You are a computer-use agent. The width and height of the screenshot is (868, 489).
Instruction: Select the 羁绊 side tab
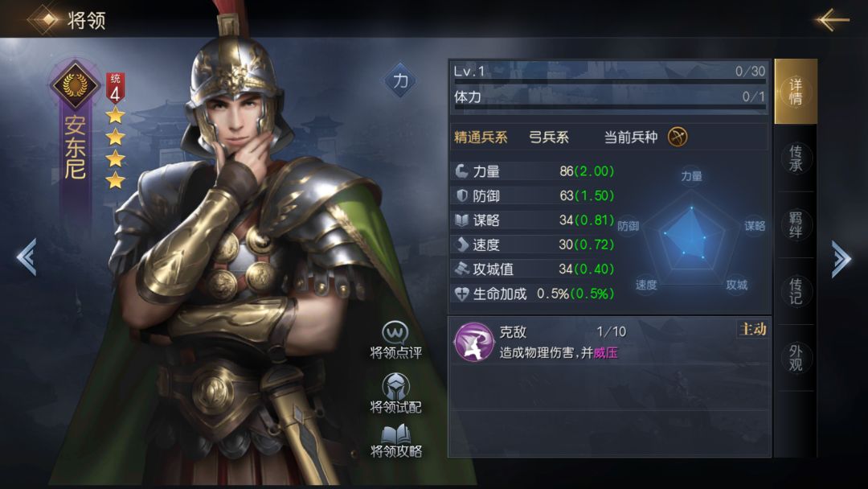click(x=796, y=225)
